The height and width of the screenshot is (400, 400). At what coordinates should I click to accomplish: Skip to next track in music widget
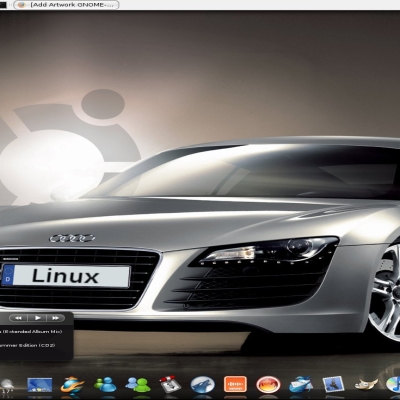[55, 318]
